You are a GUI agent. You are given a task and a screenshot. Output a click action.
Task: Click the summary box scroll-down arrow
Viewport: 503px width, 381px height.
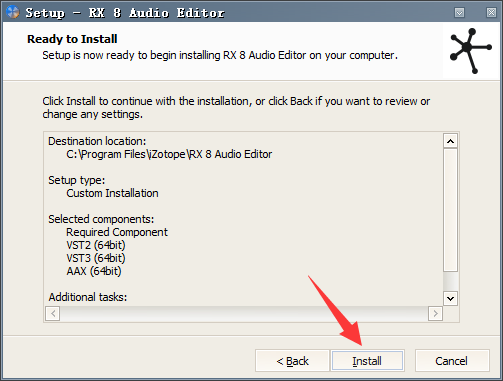(x=450, y=298)
